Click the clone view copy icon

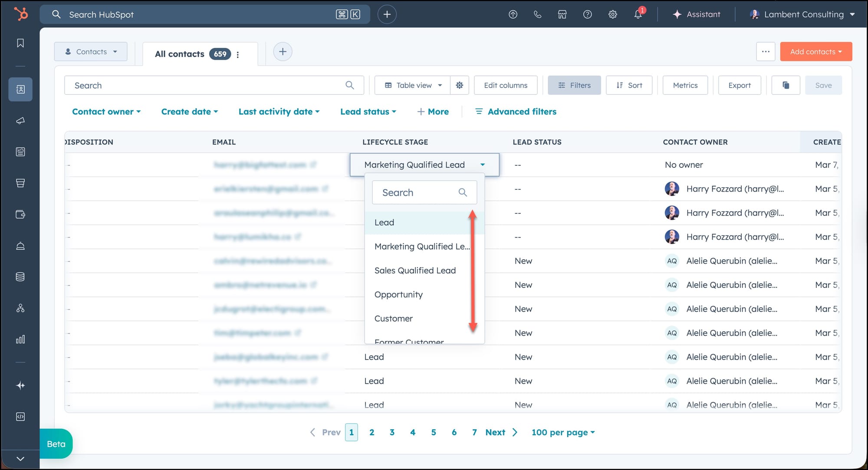786,85
